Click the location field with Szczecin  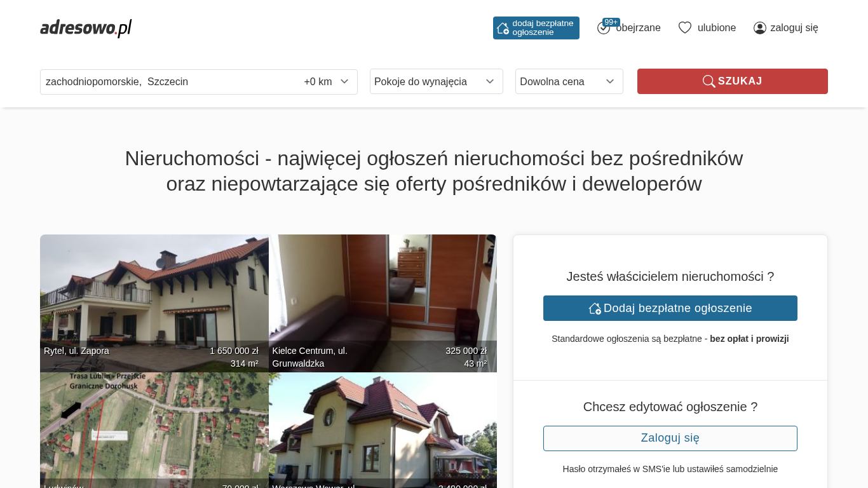[170, 82]
